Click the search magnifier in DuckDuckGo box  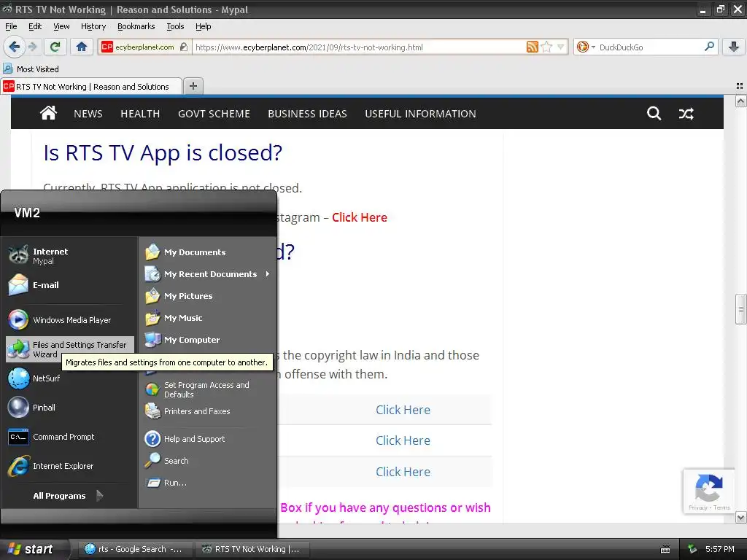pos(709,46)
